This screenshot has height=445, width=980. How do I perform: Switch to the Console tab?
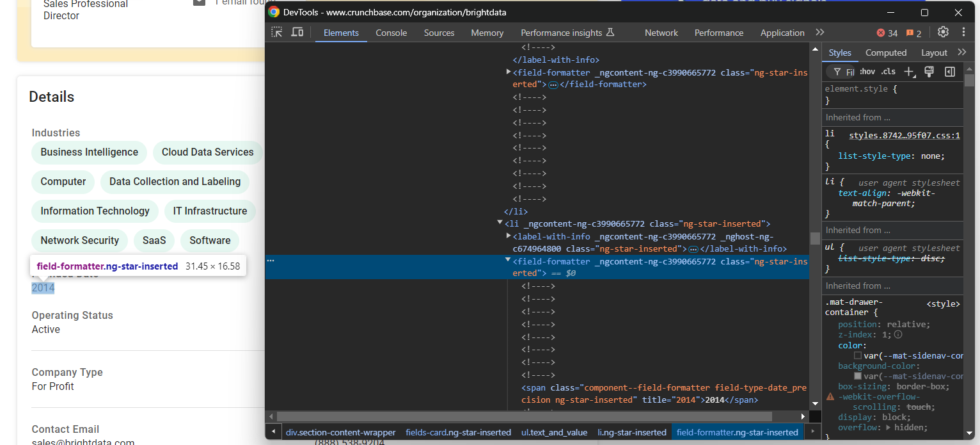pyautogui.click(x=391, y=33)
